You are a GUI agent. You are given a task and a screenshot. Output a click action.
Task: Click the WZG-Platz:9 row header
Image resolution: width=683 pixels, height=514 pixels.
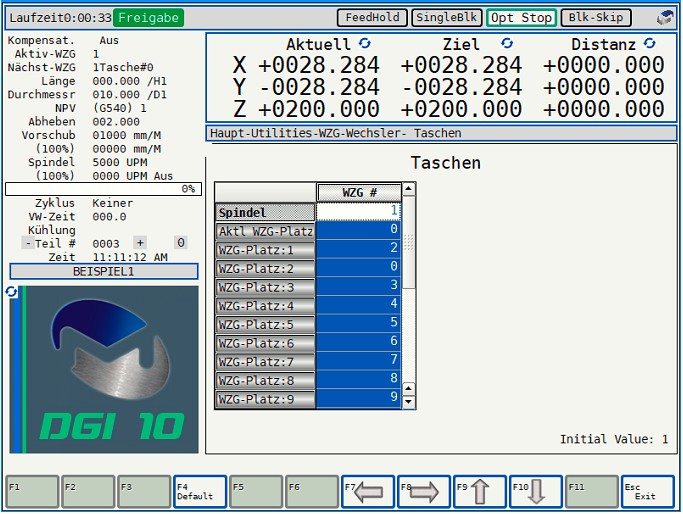pos(265,399)
